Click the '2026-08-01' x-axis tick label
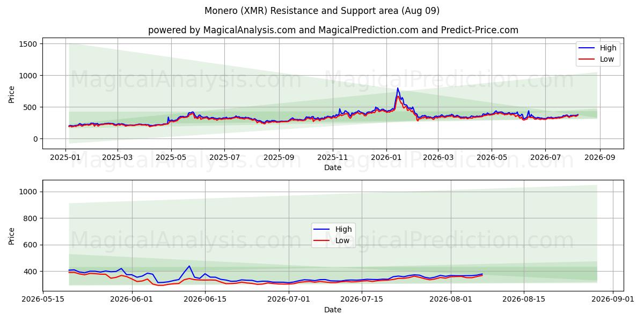 (451, 300)
